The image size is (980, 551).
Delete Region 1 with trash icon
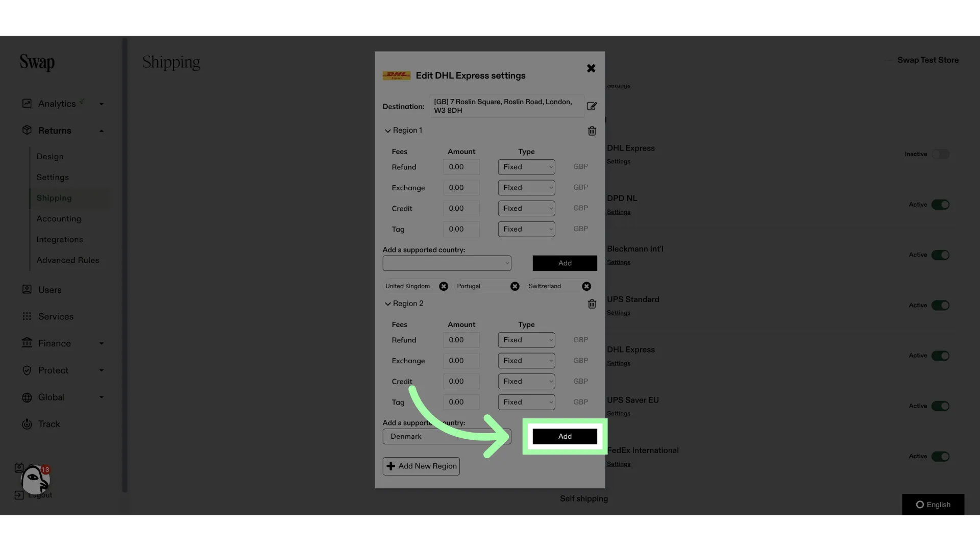pyautogui.click(x=592, y=131)
